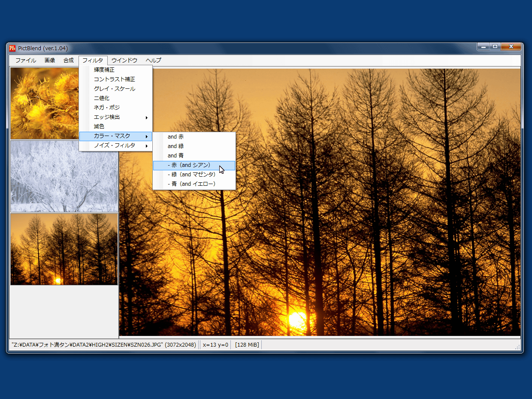The width and height of the screenshot is (532, 399).
Task: Open the 合成 menu
Action: 69,60
